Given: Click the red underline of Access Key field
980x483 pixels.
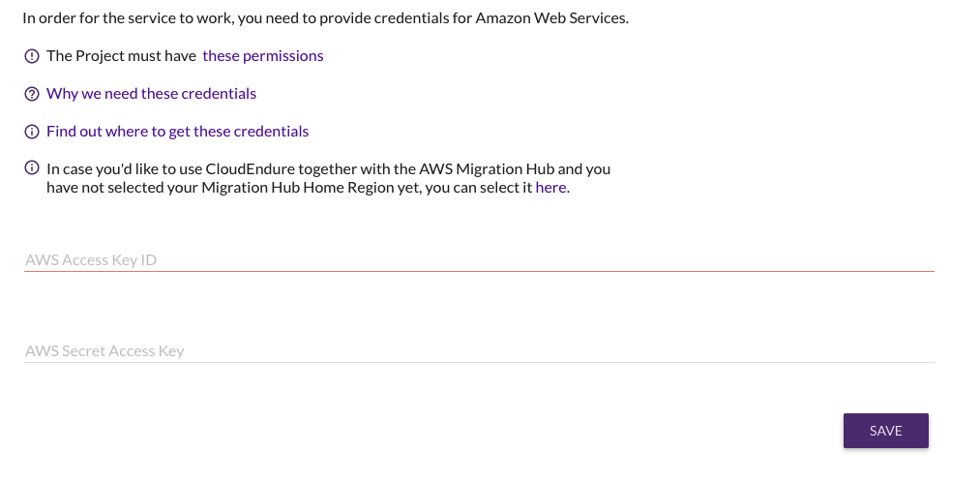Looking at the screenshot, I should (x=478, y=271).
